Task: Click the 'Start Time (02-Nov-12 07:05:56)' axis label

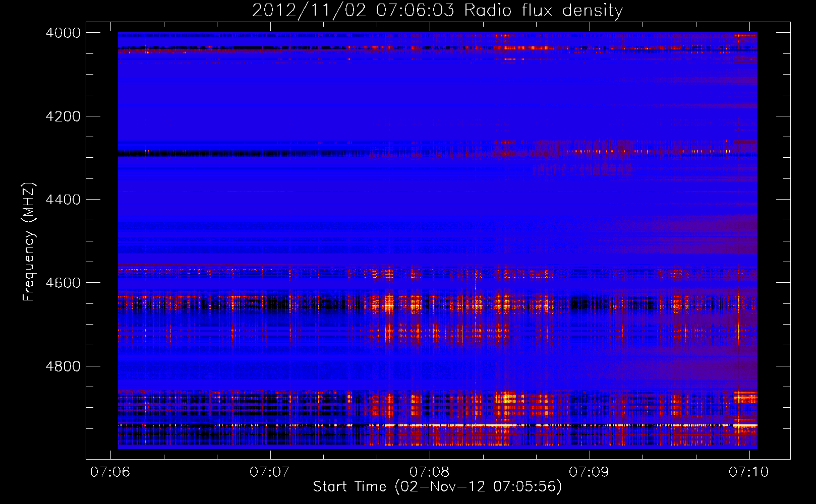Action: point(437,487)
